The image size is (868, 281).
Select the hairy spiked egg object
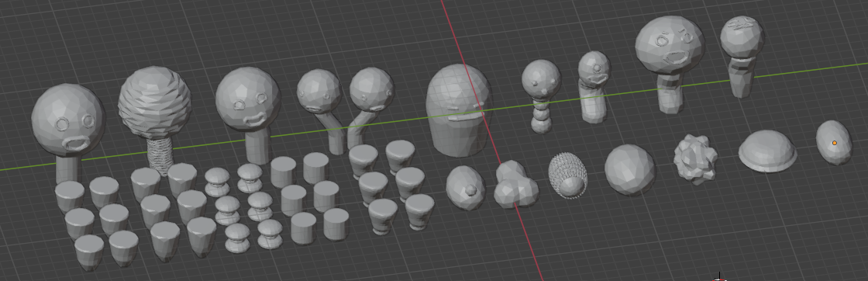567,175
